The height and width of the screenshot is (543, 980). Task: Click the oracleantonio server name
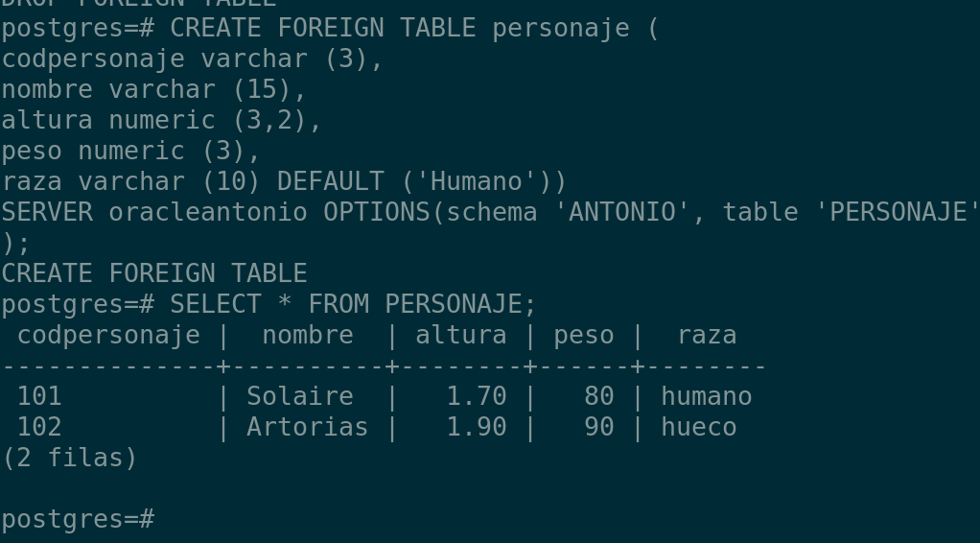pos(208,212)
